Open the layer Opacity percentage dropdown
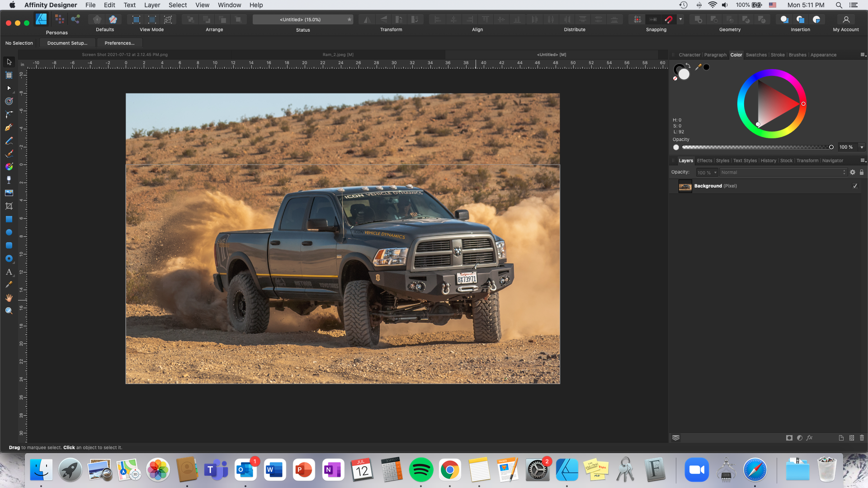Screen dimensions: 868x488 coord(714,172)
